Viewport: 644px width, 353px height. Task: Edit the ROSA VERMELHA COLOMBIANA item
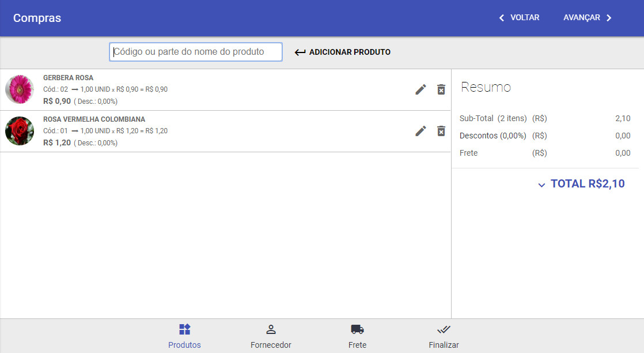pos(421,131)
